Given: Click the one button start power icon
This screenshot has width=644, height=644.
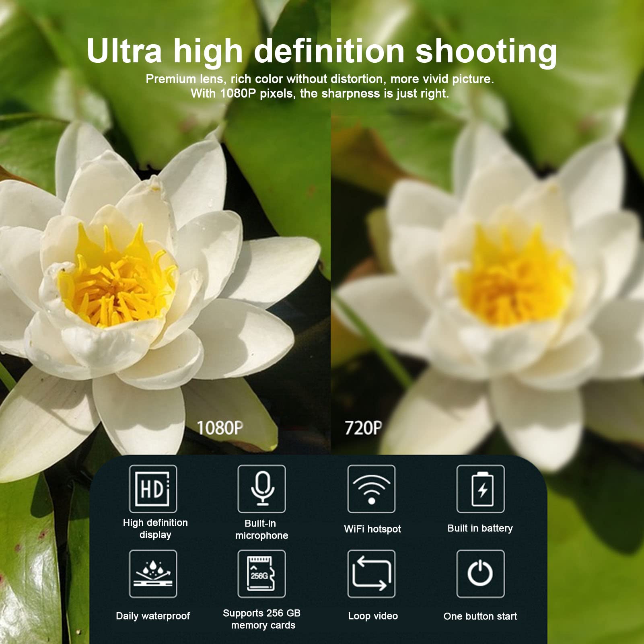Looking at the screenshot, I should pos(480,574).
